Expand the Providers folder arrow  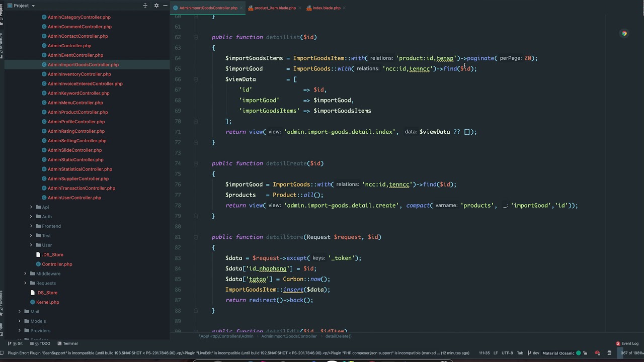(20, 331)
